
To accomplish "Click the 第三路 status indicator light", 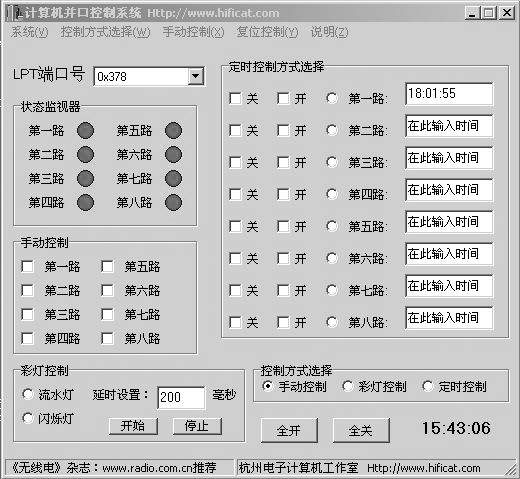I will [85, 178].
